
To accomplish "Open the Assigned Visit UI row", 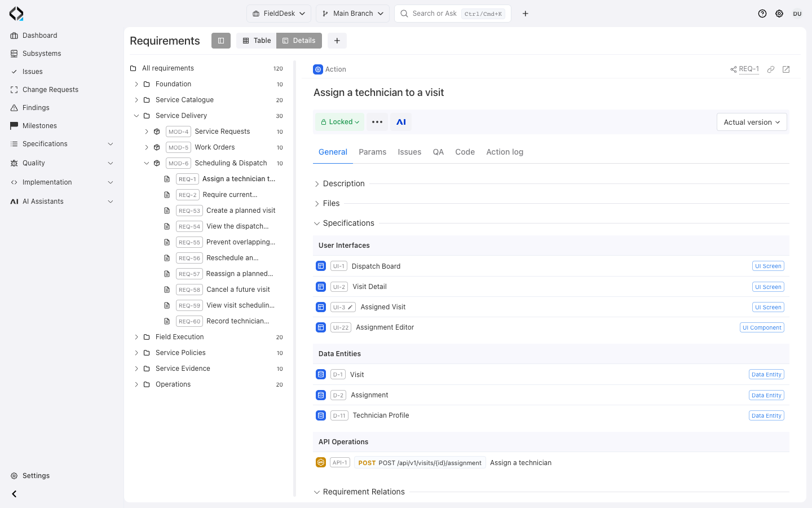I will [x=551, y=307].
